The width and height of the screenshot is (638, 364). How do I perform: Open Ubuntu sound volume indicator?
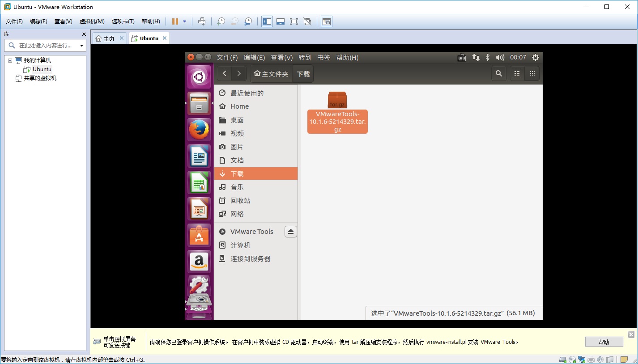(500, 57)
